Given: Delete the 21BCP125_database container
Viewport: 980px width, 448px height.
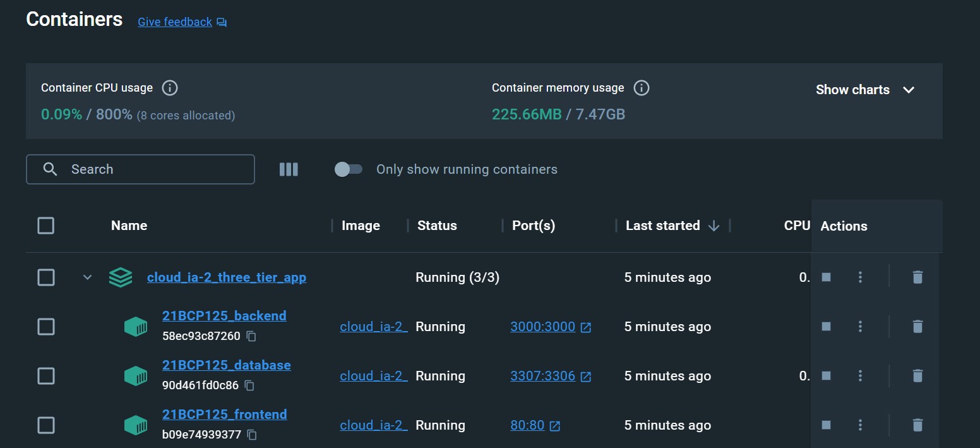Looking at the screenshot, I should point(917,375).
